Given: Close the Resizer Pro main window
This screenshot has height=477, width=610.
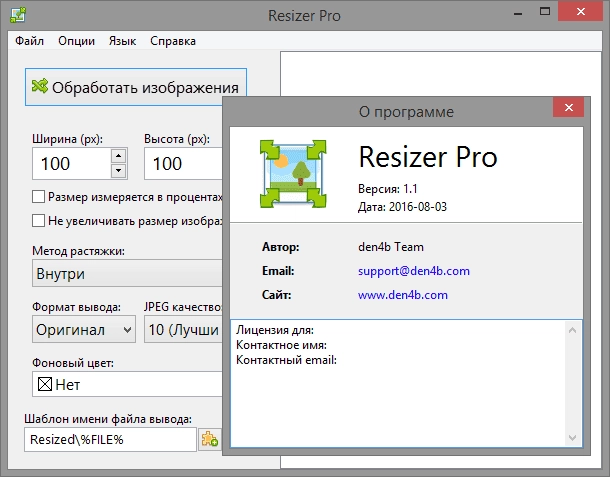Looking at the screenshot, I should pyautogui.click(x=581, y=12).
